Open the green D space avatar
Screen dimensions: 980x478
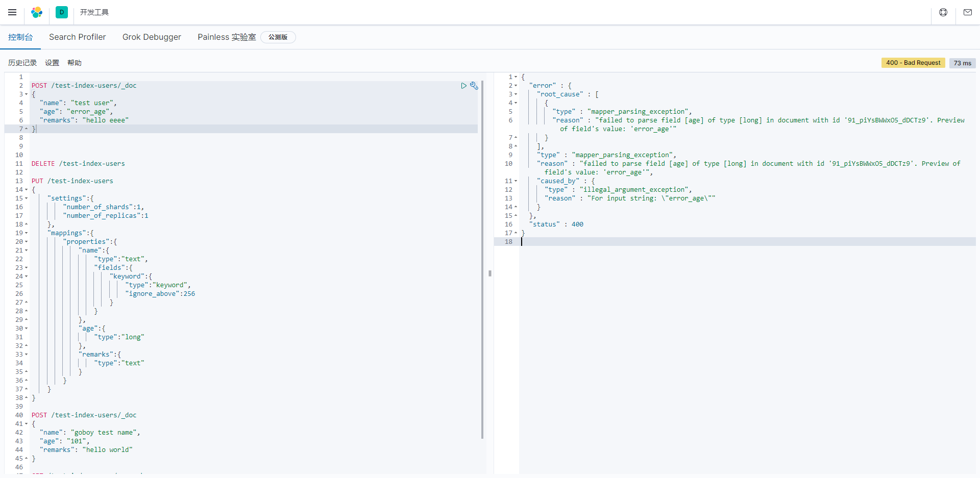coord(62,12)
